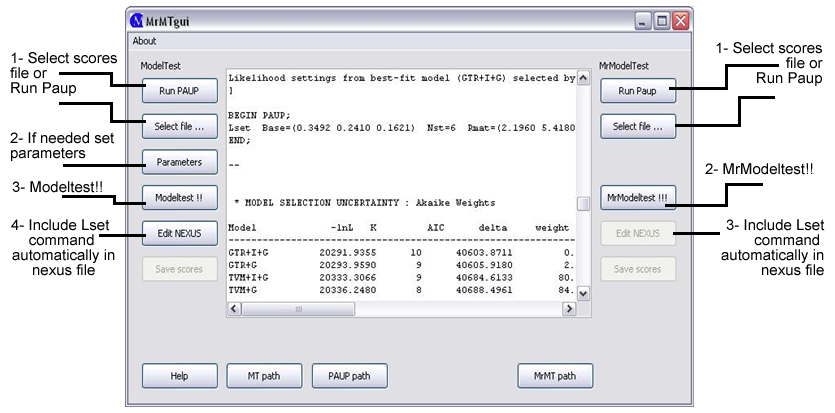Click Select file under MrModelTest
Viewport: 835px width, 413px height.
638,127
